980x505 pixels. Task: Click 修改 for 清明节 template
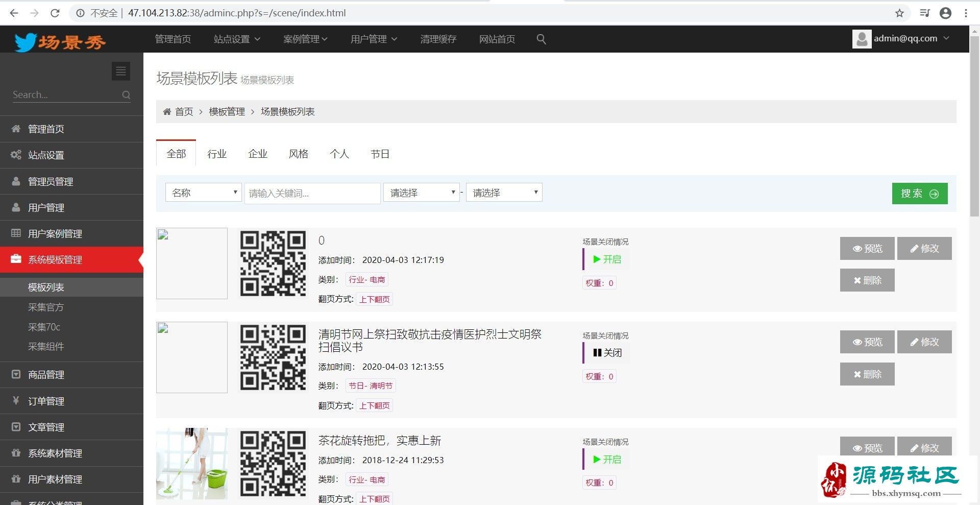924,342
